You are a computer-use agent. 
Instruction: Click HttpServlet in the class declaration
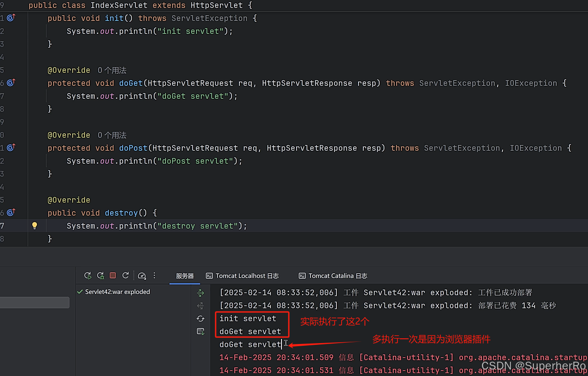[217, 5]
